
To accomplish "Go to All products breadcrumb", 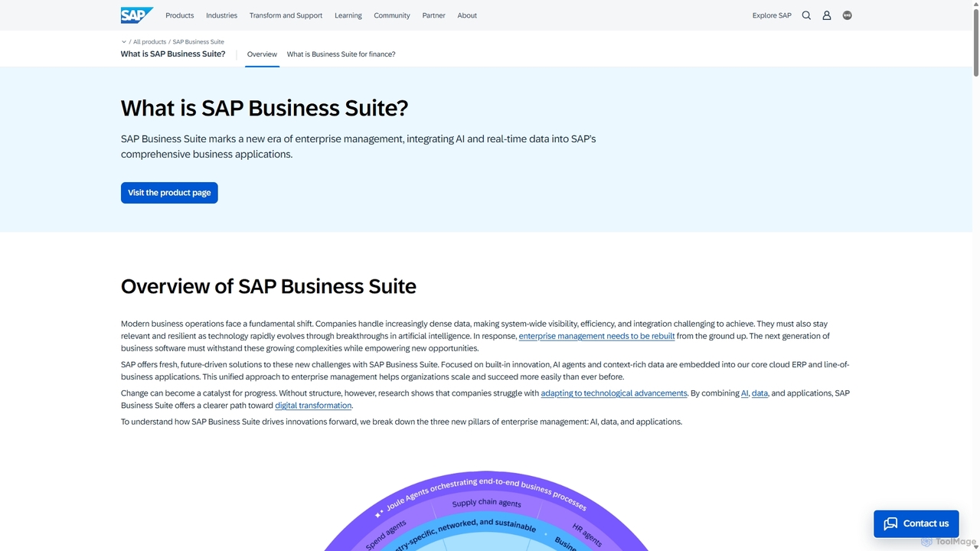I will (149, 42).
